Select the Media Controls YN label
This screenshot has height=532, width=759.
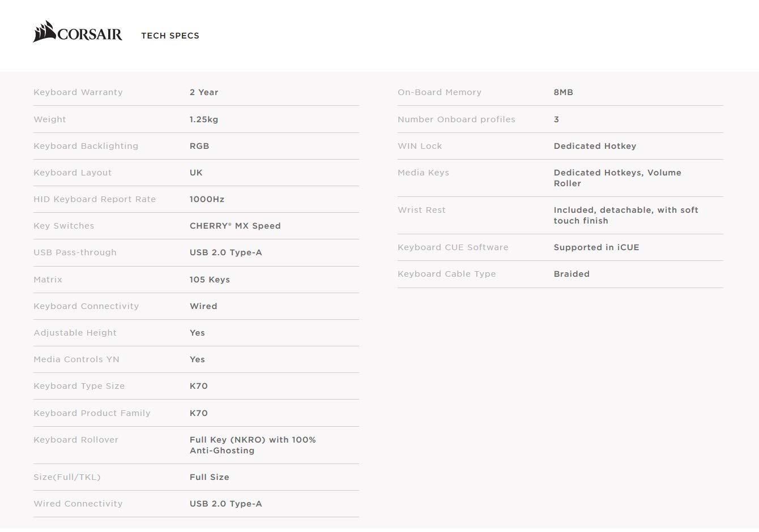[x=76, y=359]
